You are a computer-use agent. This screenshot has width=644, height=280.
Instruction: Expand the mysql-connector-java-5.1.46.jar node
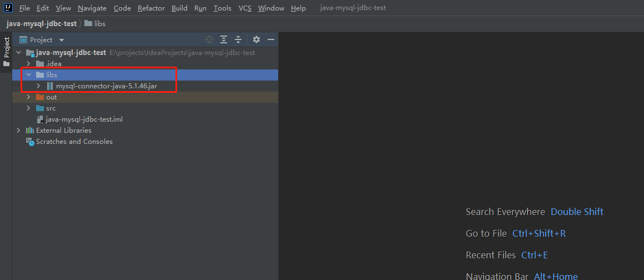click(x=39, y=86)
